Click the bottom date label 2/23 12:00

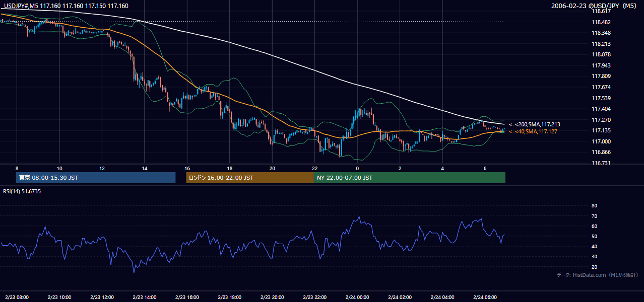click(102, 297)
